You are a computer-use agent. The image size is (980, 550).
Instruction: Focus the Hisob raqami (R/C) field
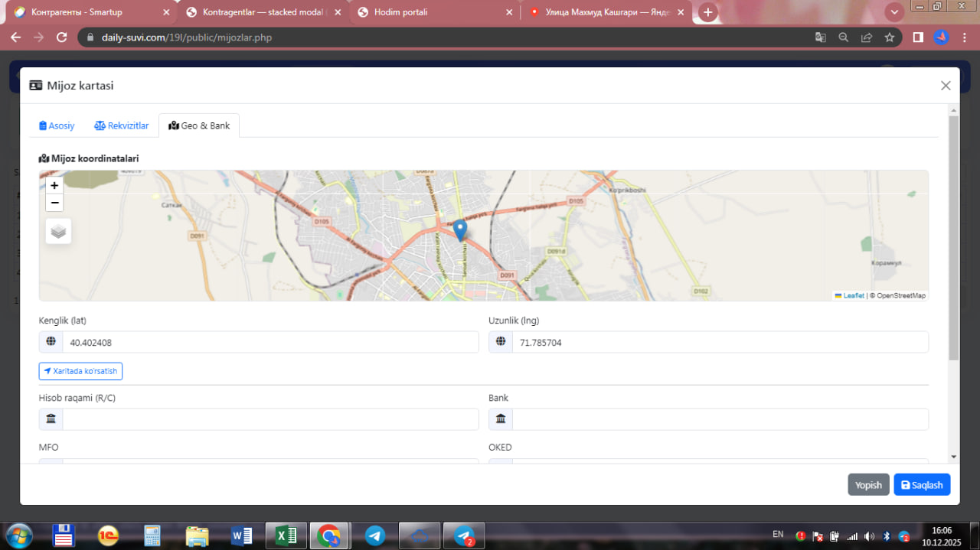coord(269,419)
